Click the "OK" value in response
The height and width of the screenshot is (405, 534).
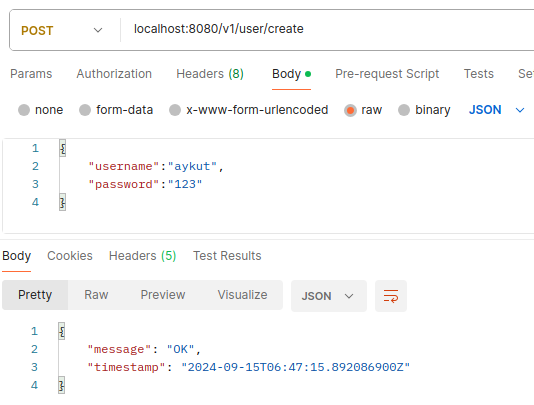pos(180,349)
